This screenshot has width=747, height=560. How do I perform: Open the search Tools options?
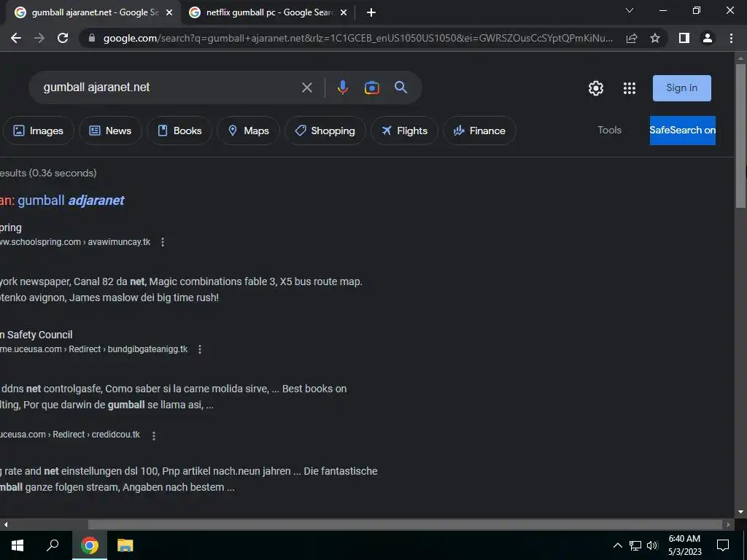(x=609, y=130)
